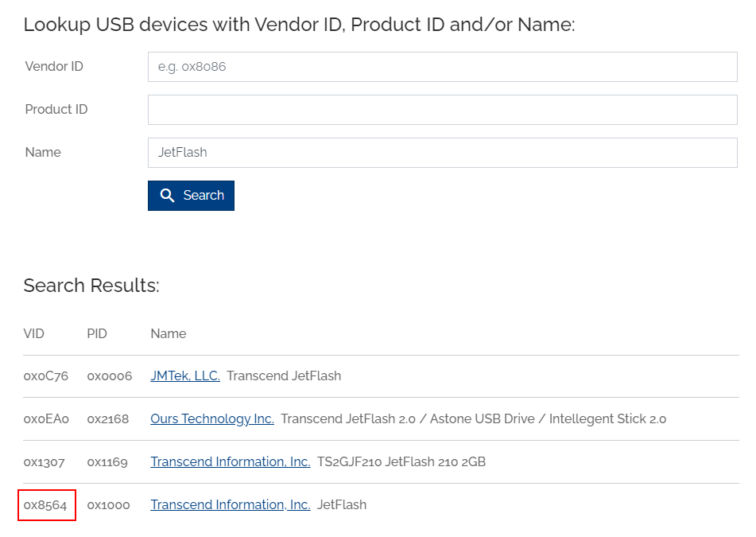Image resolution: width=756 pixels, height=537 pixels.
Task: Select the VID value 0x0C76
Action: (x=46, y=376)
